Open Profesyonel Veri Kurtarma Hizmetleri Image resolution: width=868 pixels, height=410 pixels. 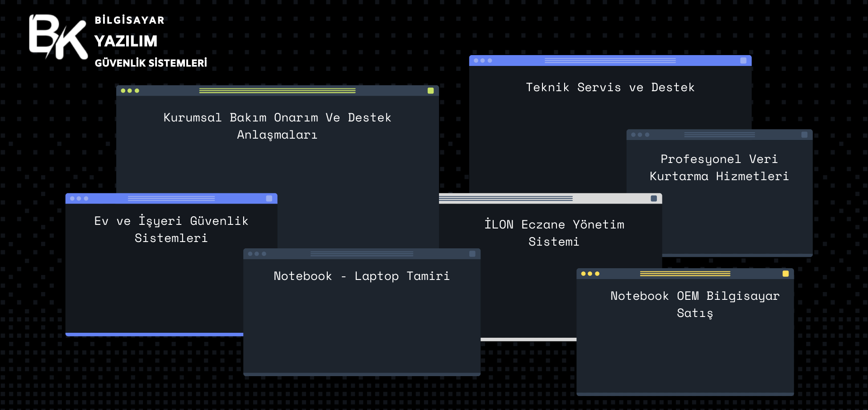pos(719,168)
